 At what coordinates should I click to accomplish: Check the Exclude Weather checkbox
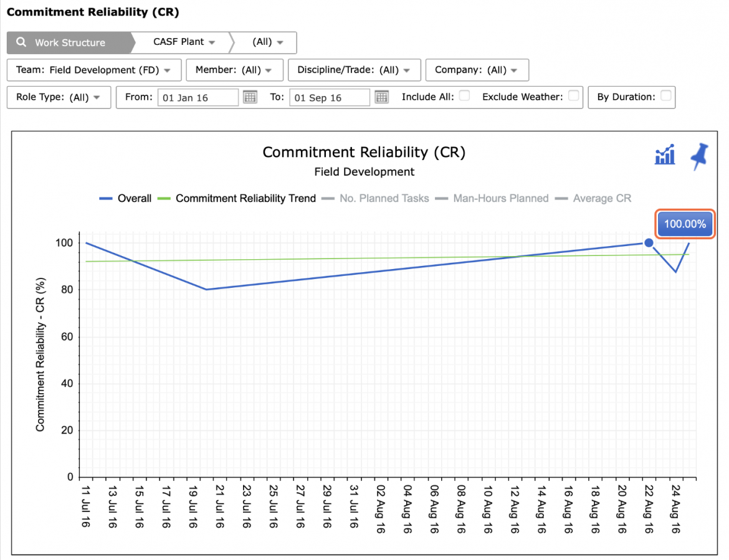pos(574,96)
